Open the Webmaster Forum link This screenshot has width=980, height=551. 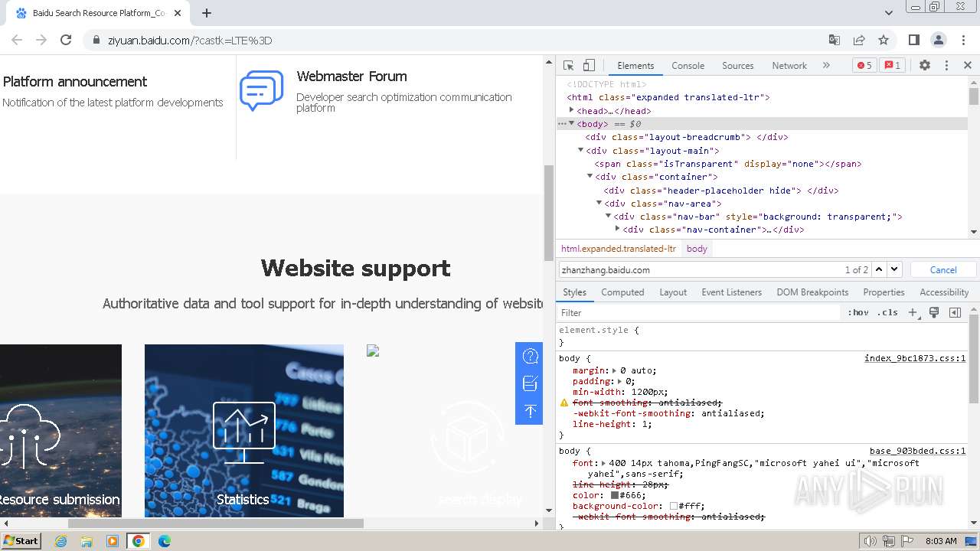point(351,77)
